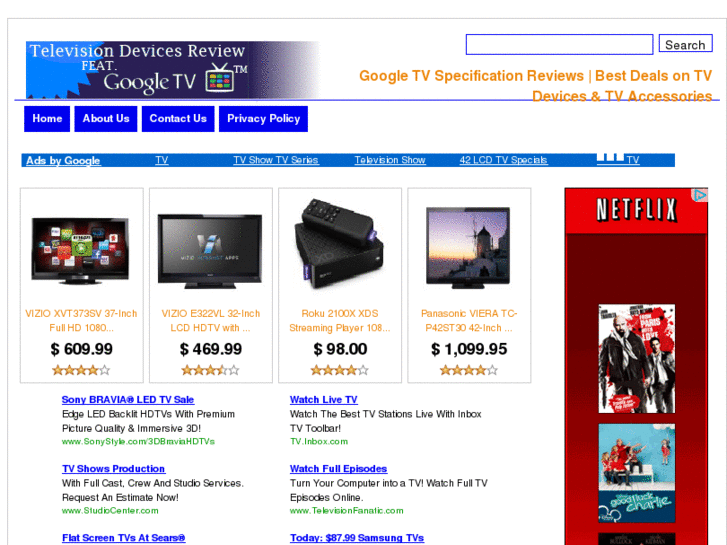Viewport: 727px width, 545px height.
Task: Click the VIZIO E322VL 32-Inch title link
Action: 210,321
